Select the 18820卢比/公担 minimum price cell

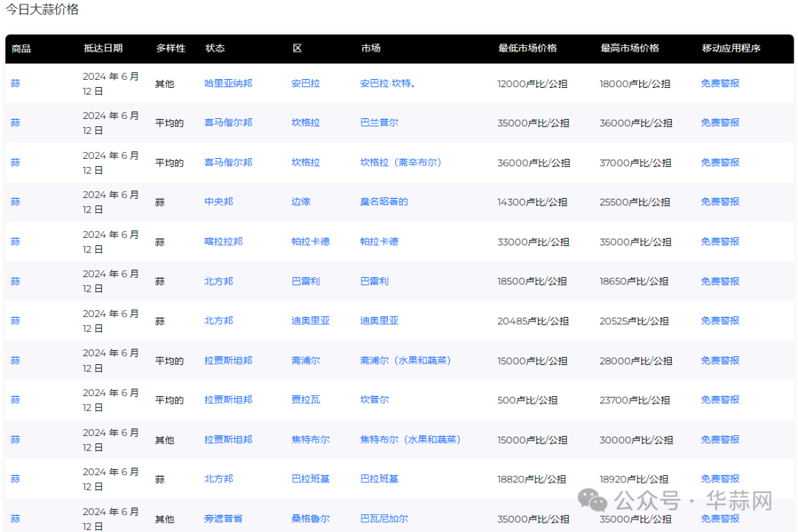click(531, 479)
